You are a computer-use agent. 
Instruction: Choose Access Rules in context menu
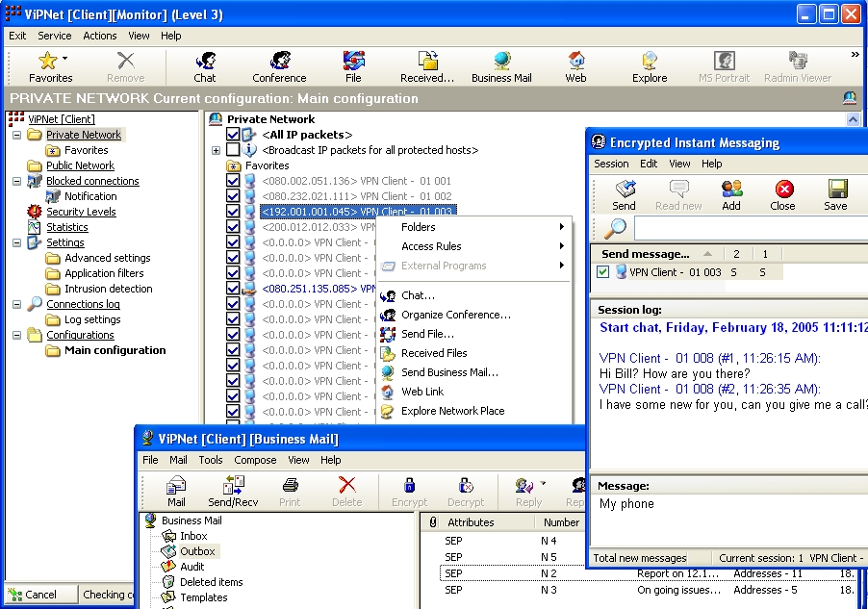[473, 246]
